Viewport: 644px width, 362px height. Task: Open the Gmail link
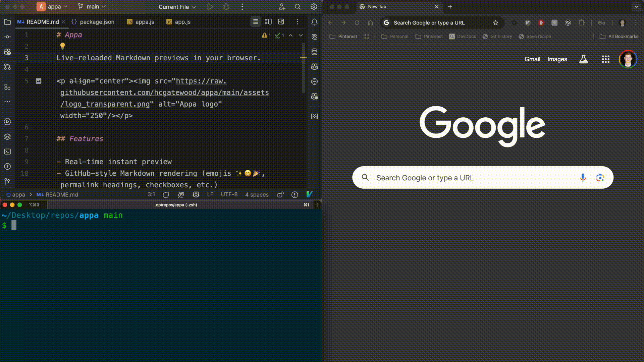point(532,59)
